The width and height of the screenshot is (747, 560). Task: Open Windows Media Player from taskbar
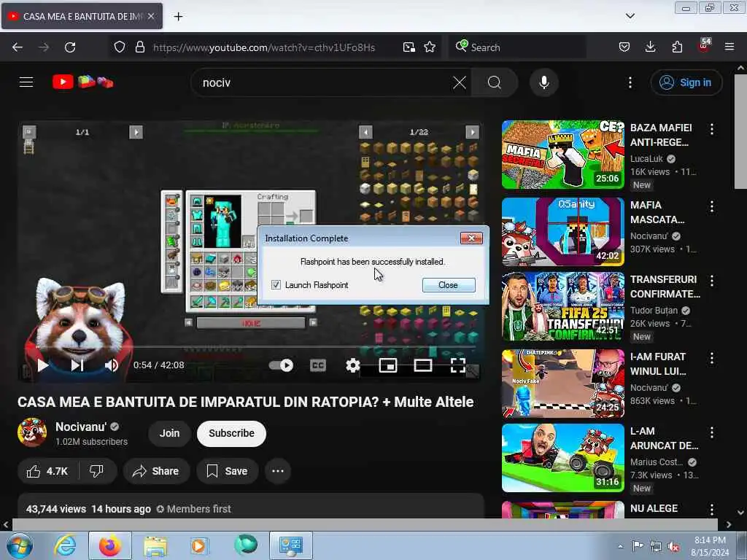pos(198,545)
